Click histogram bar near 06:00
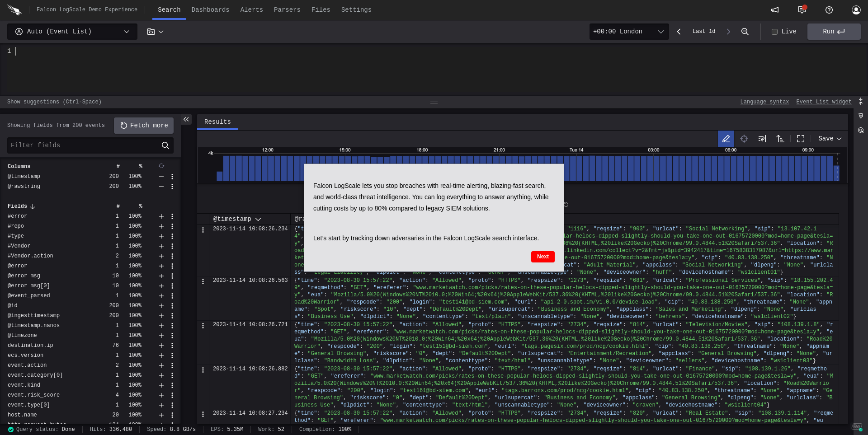The height and width of the screenshot is (435, 868). coord(734,168)
